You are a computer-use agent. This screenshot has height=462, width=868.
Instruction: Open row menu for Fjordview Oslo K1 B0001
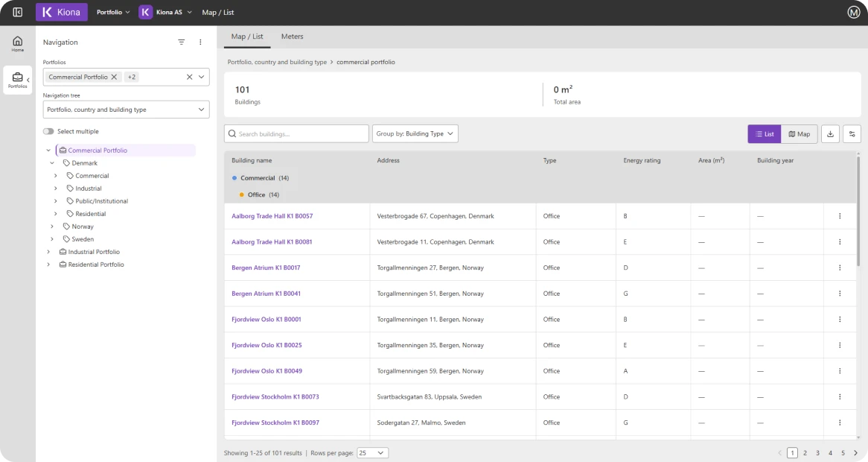pos(840,320)
